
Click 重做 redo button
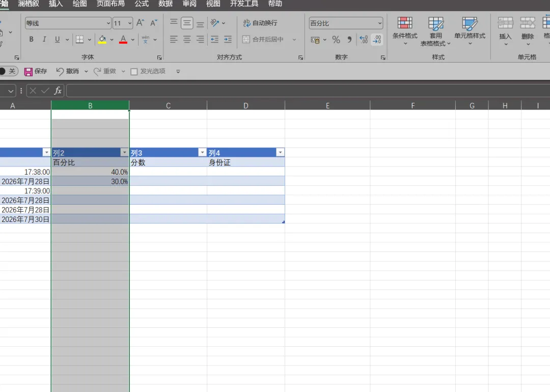tap(104, 72)
